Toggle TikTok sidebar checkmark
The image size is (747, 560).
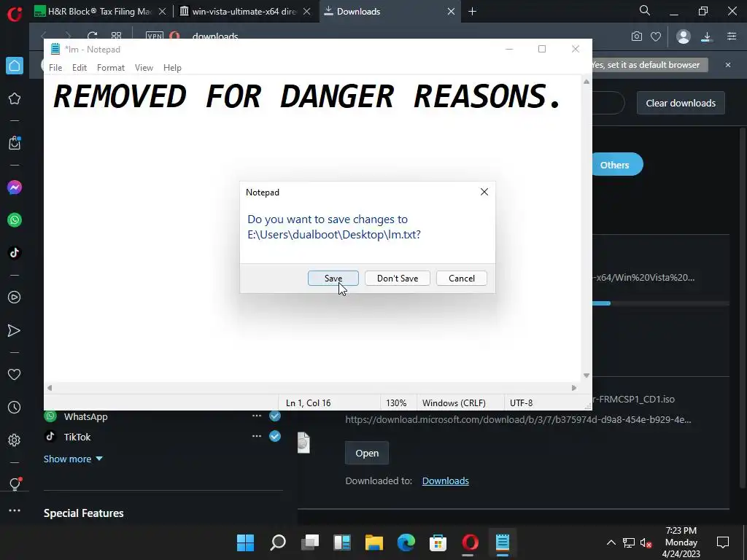tap(275, 436)
